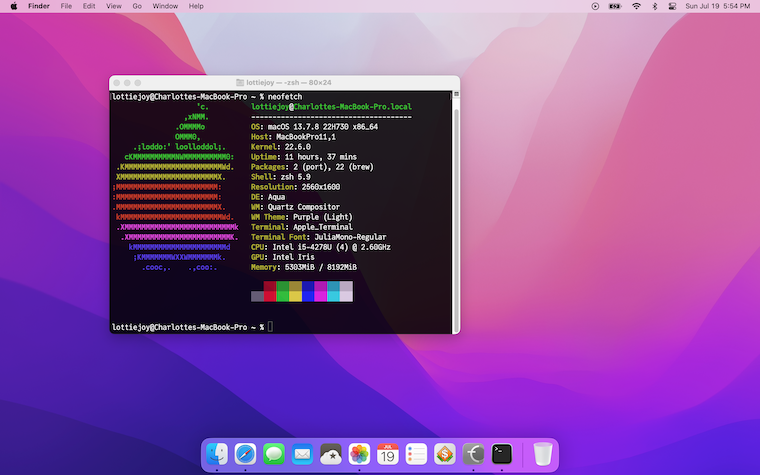Open the Finder menu
Screen dimensions: 760x475
click(39, 6)
